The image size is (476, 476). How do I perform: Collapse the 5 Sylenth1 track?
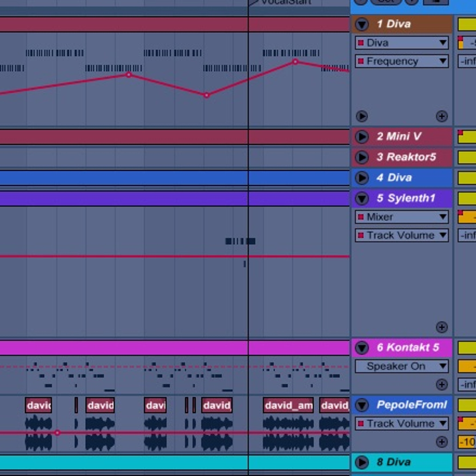[362, 198]
